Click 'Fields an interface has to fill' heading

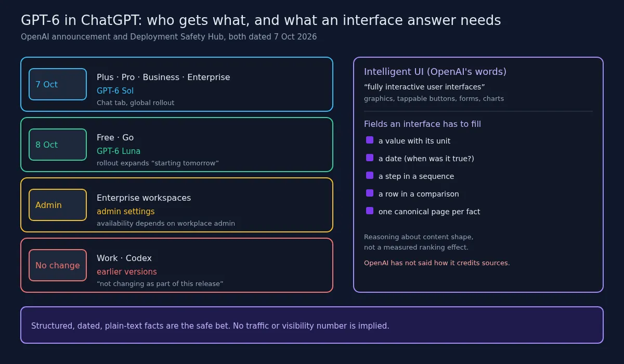(422, 124)
